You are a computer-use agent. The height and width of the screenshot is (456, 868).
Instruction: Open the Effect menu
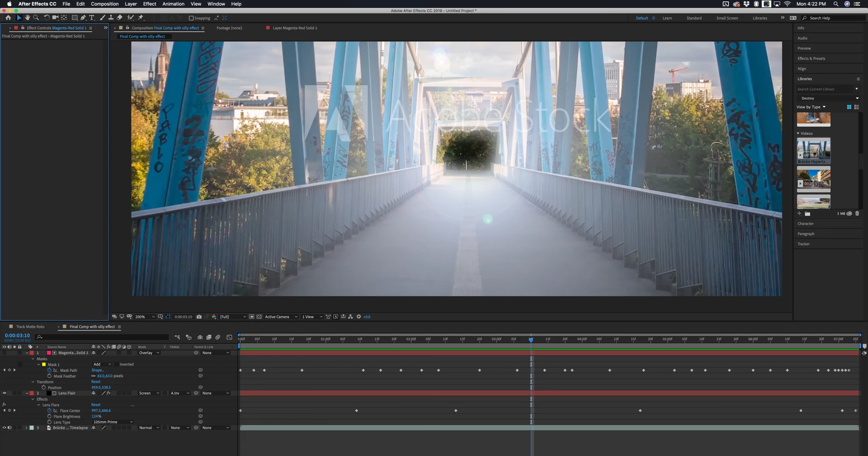pos(150,4)
